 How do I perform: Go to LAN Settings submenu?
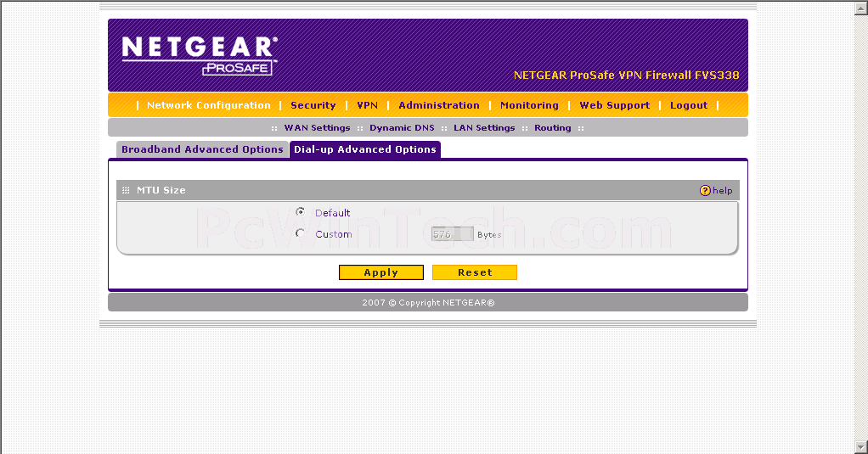pos(484,128)
